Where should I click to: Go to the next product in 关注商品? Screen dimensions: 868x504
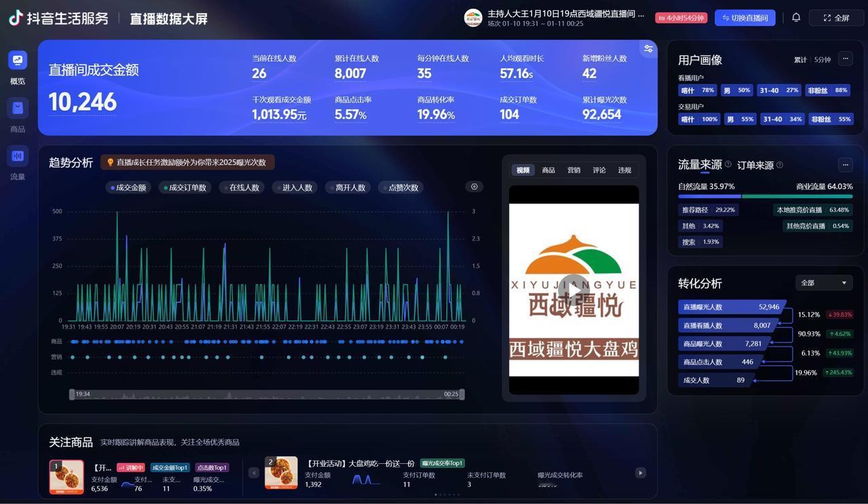coord(640,473)
